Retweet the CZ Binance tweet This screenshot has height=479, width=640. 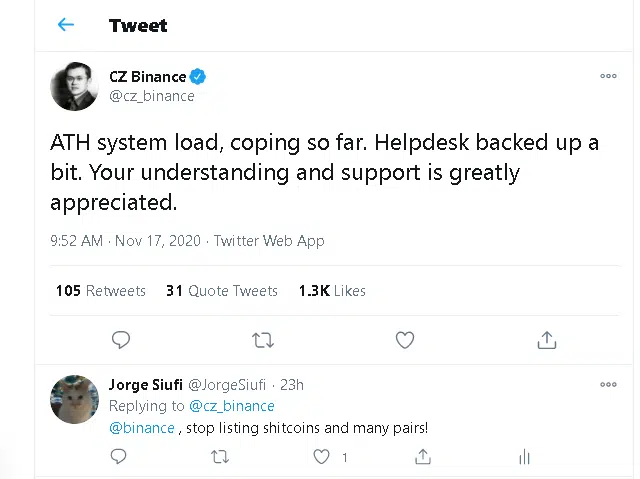(x=263, y=340)
